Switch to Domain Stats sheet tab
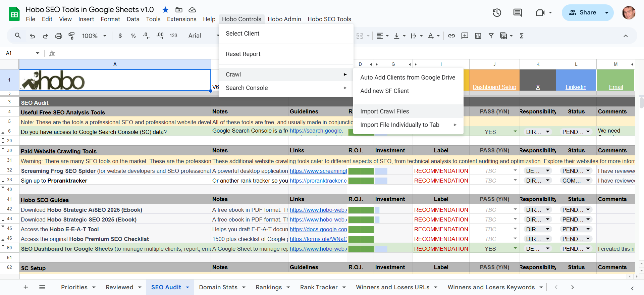 pos(218,287)
